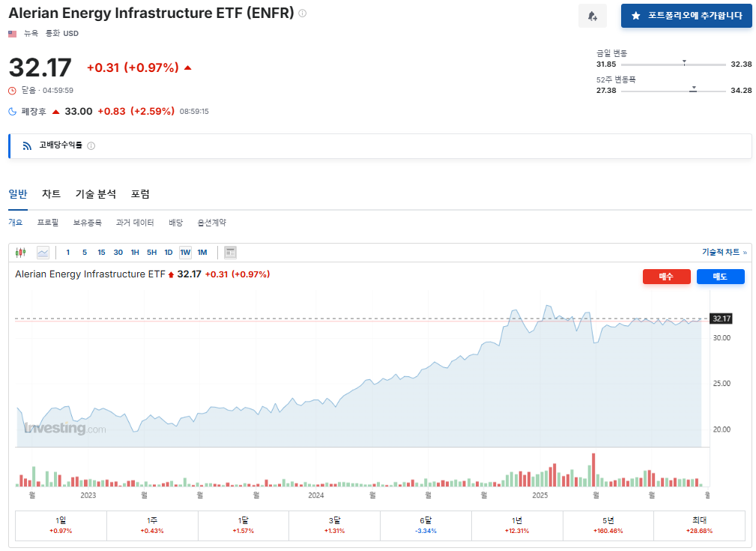This screenshot has height=551, width=756.
Task: Open the news panel icon on chart toolbar
Action: (x=229, y=252)
